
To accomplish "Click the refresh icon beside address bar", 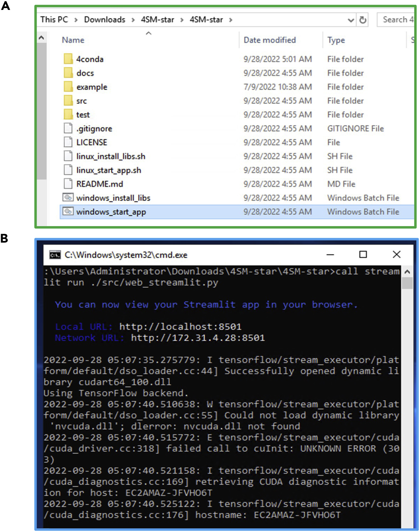I will (363, 20).
